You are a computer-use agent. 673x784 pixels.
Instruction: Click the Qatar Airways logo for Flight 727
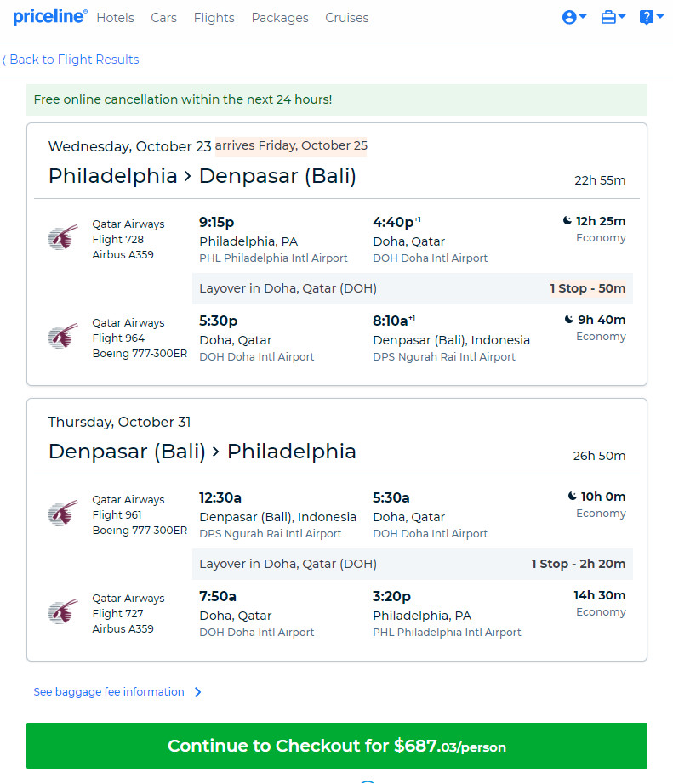[63, 611]
